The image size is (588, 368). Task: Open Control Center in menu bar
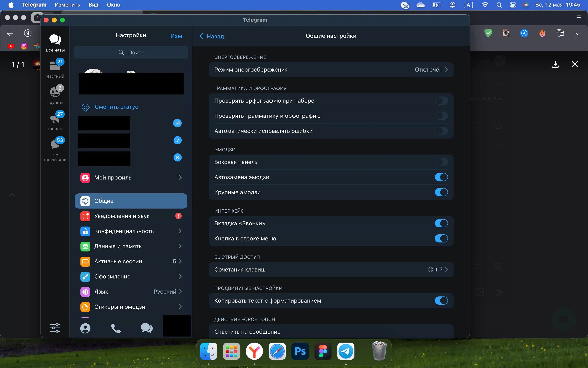pyautogui.click(x=513, y=5)
